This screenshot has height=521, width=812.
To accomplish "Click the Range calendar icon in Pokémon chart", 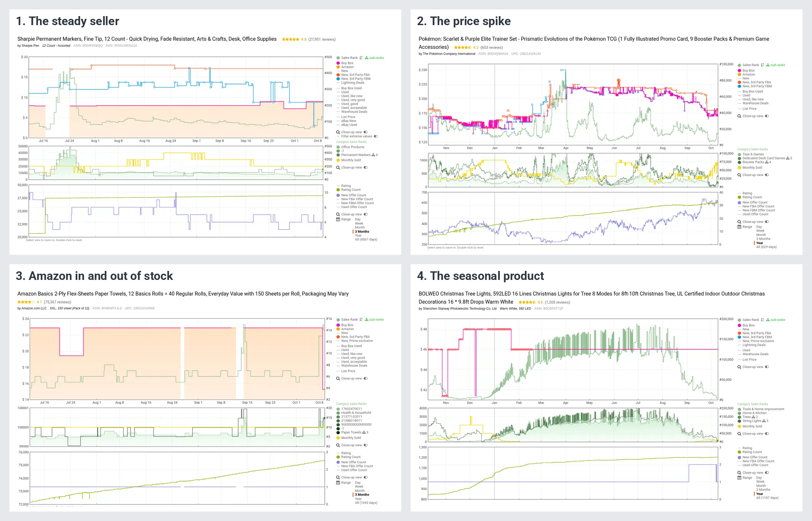I will click(x=739, y=227).
